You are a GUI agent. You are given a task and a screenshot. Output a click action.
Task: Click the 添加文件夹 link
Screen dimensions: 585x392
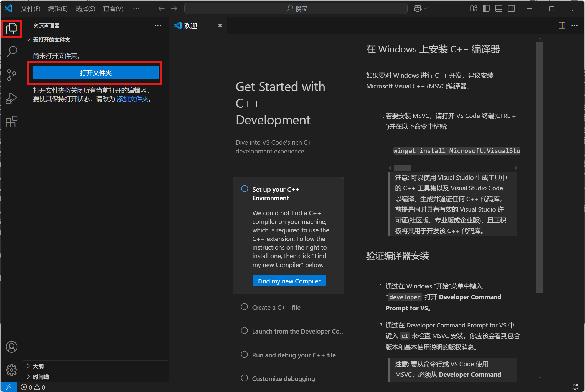coord(132,99)
